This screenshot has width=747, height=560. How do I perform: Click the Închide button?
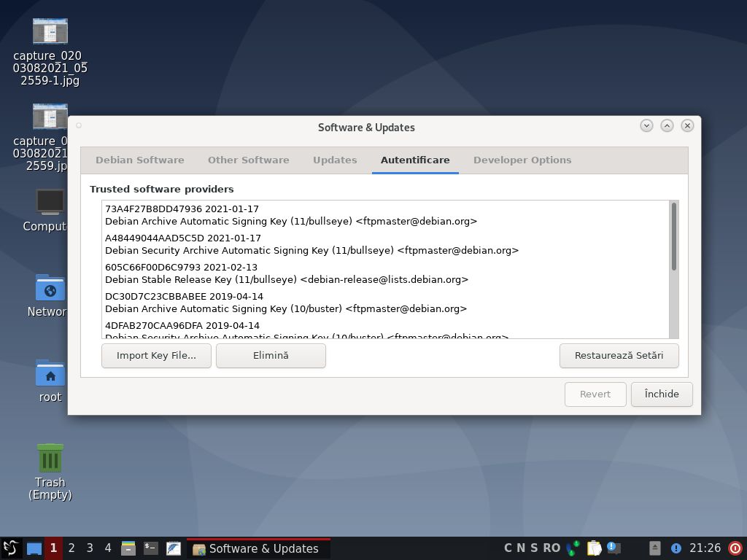(x=662, y=394)
